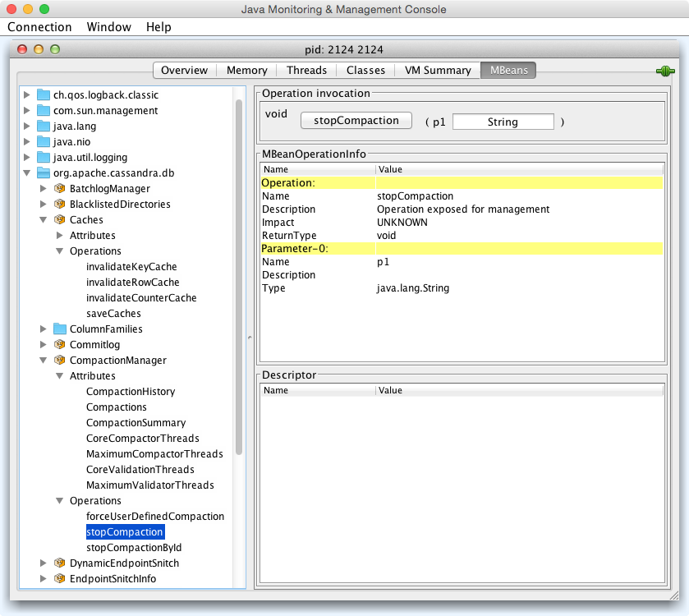Image resolution: width=689 pixels, height=616 pixels.
Task: Click the green connection status icon
Action: pos(665,71)
